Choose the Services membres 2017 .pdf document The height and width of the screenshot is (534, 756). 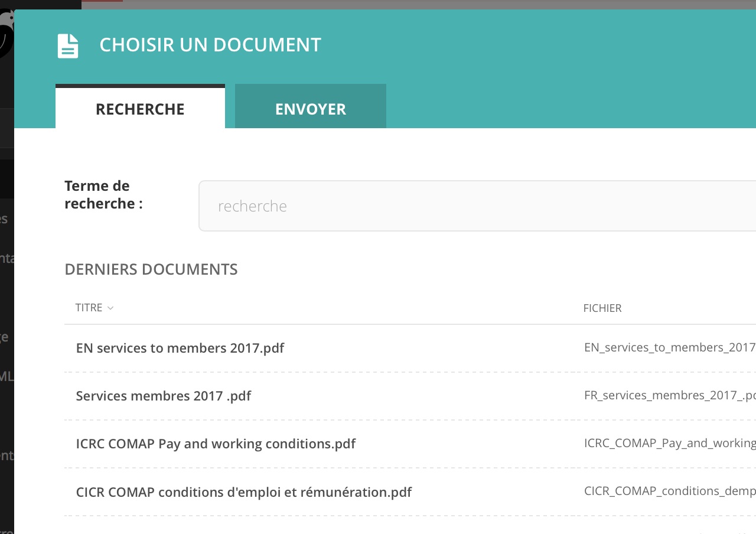[x=163, y=396]
